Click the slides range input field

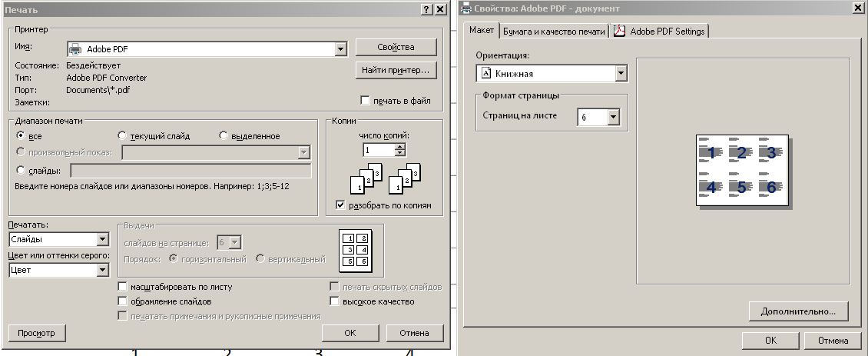tap(190, 171)
